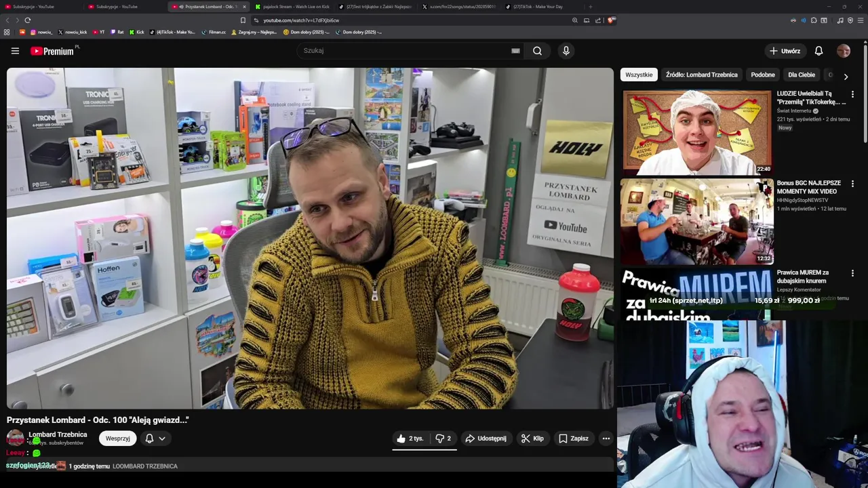868x488 pixels.
Task: Open Prawica MUREM za dubajskim knurem title
Action: 803,277
